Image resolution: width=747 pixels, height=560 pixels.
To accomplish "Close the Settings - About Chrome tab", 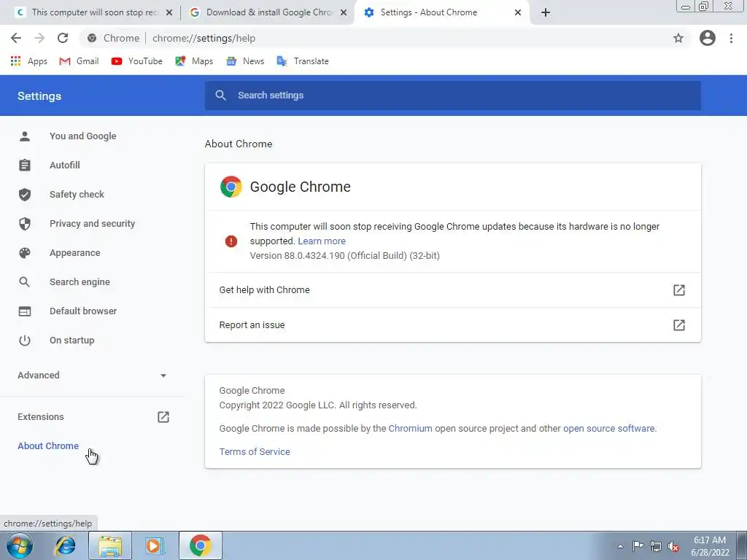I will pyautogui.click(x=518, y=12).
